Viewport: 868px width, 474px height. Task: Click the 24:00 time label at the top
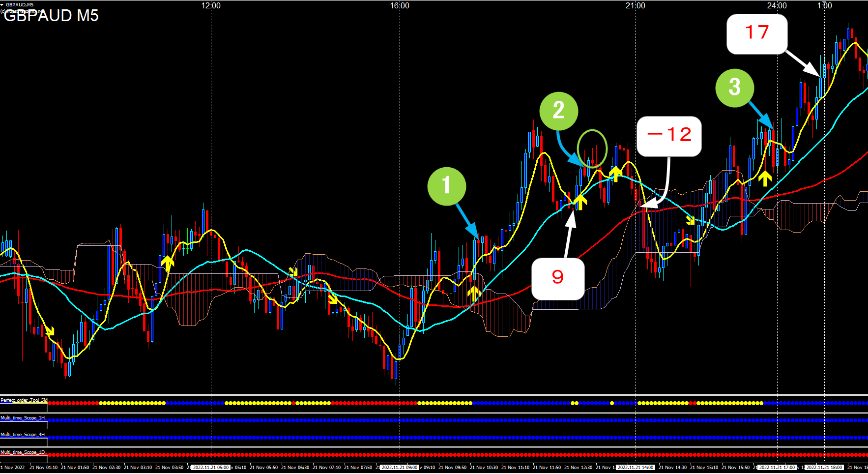coord(777,5)
